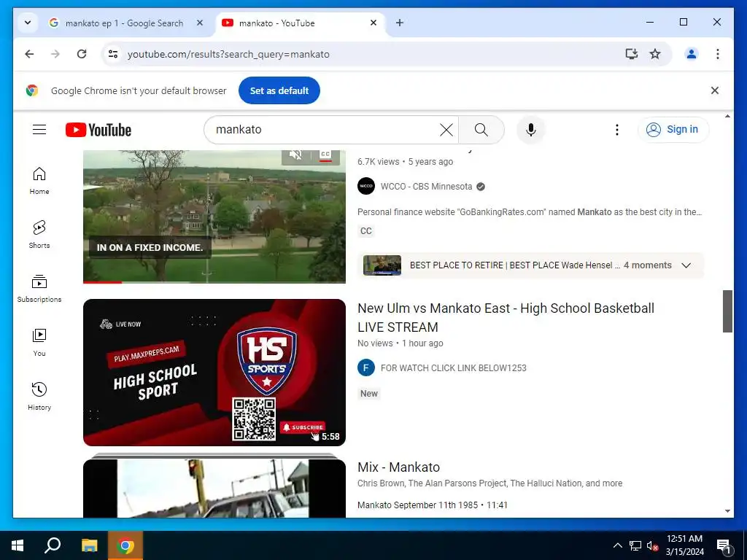Open High School Sport video thumbnail
Image resolution: width=747 pixels, height=560 pixels.
point(214,373)
